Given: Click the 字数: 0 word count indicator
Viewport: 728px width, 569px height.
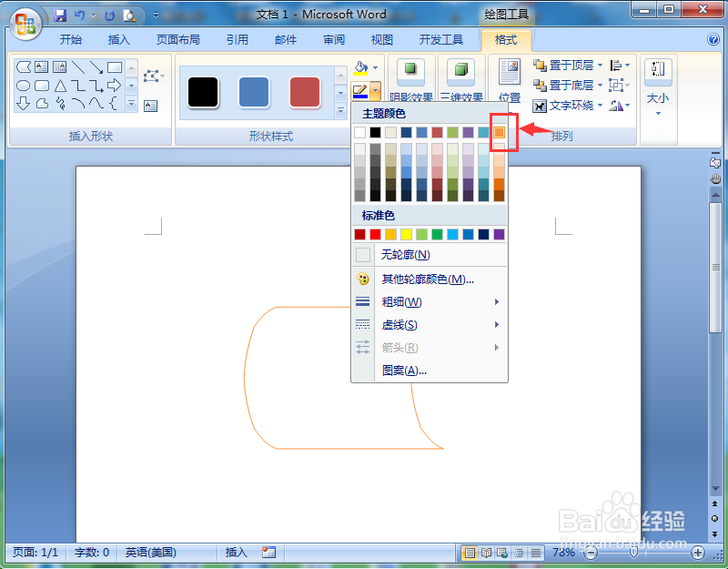Looking at the screenshot, I should click(x=92, y=553).
